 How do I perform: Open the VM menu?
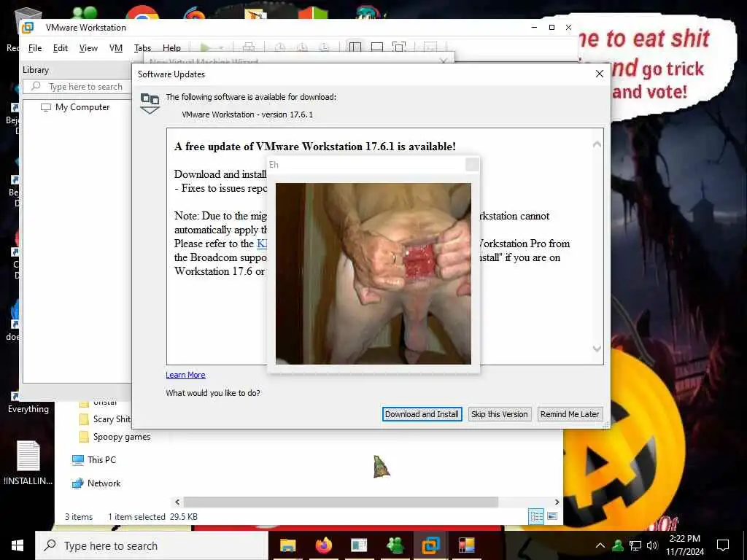pyautogui.click(x=116, y=48)
